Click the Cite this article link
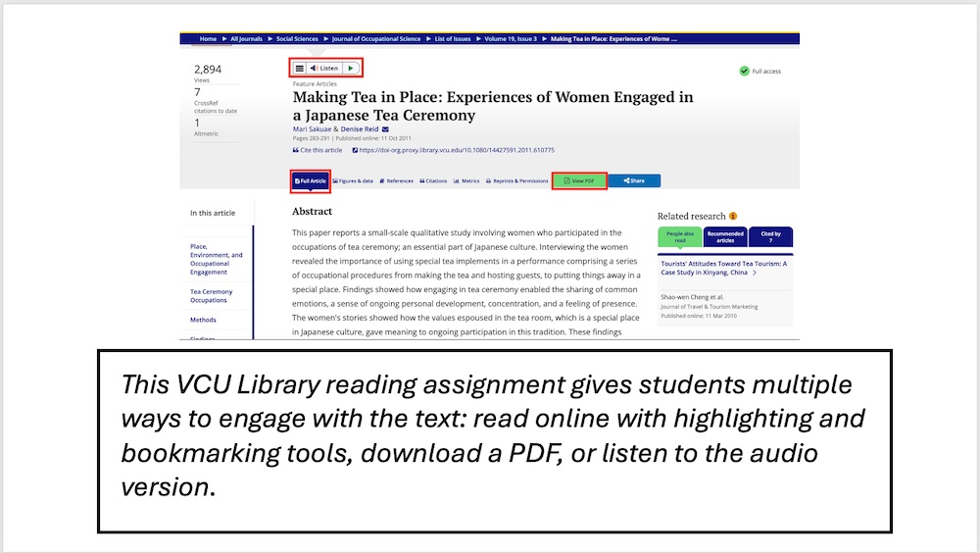Image resolution: width=980 pixels, height=553 pixels. 318,150
